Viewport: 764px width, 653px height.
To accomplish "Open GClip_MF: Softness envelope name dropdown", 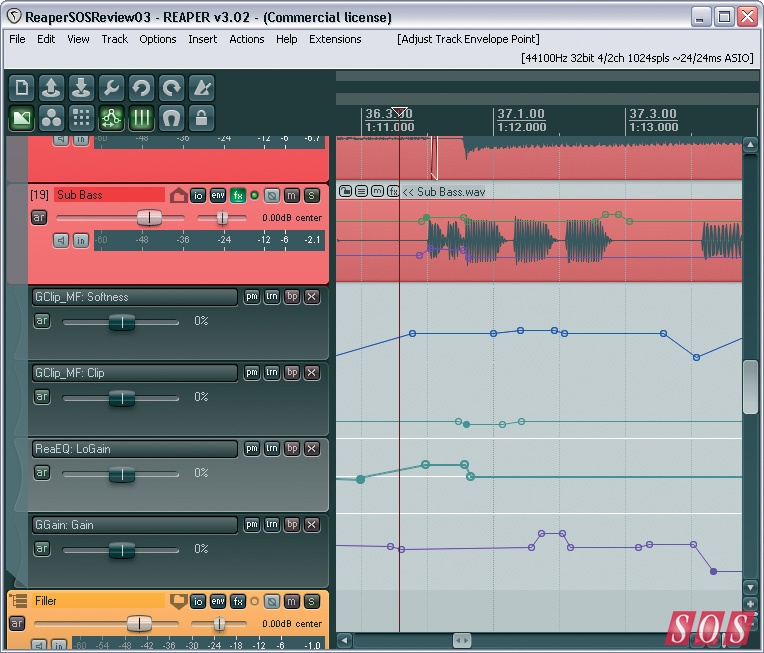I will point(135,297).
